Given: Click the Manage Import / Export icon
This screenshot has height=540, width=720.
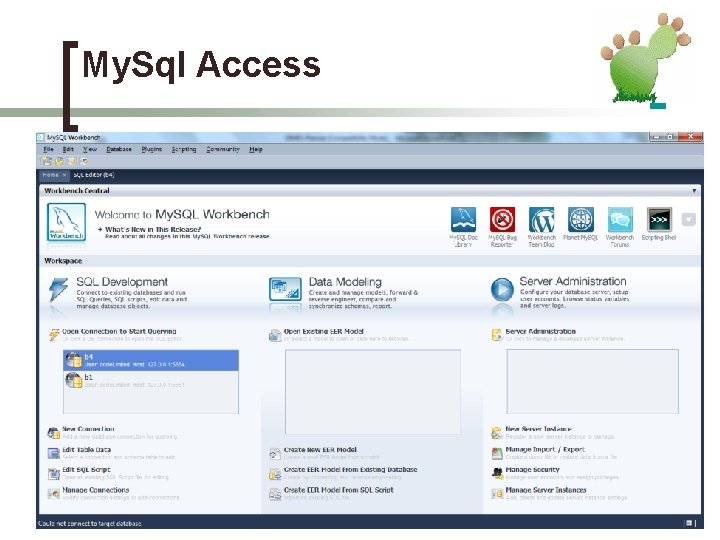Looking at the screenshot, I should tap(497, 453).
